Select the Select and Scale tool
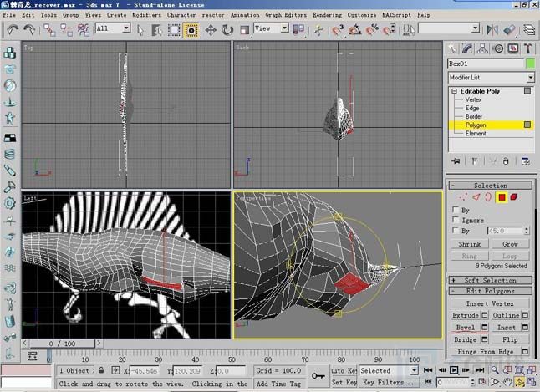Viewport: 540px width, 392px height. 245,30
